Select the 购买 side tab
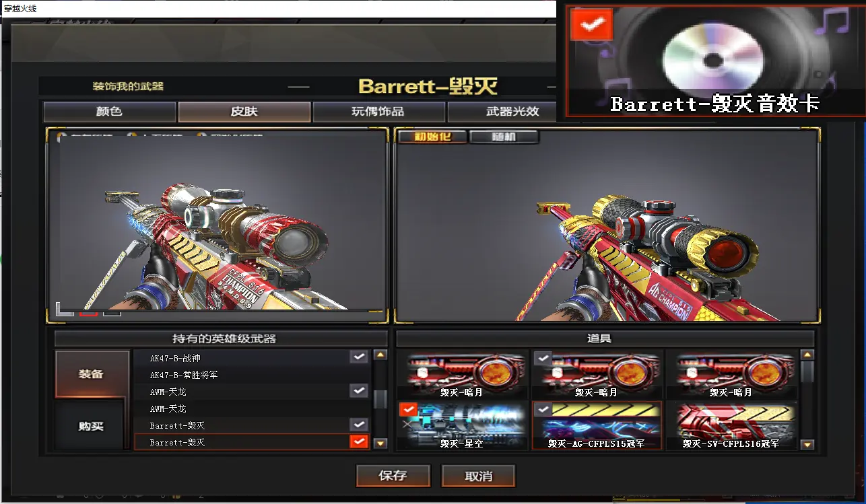 [90, 426]
